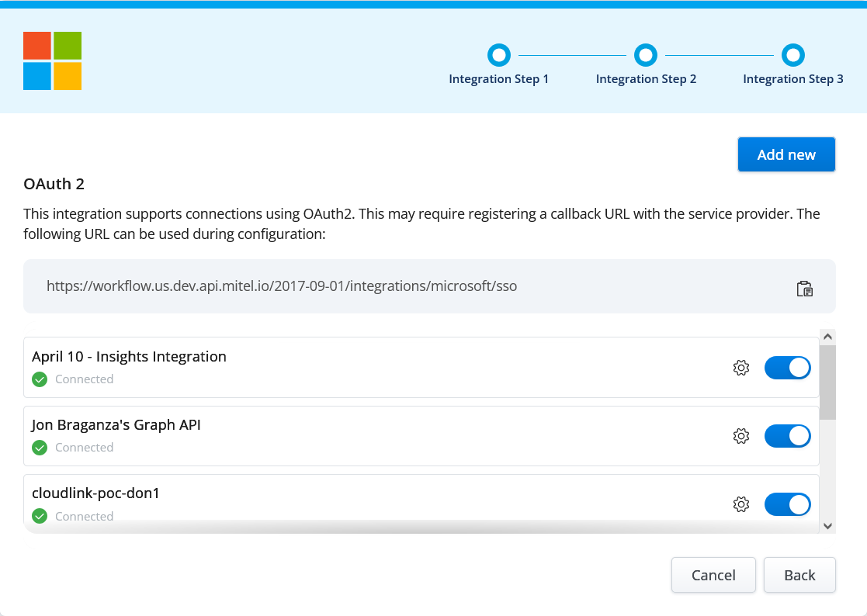Open settings gear for Jon Braganza's Graph API
Viewport: 867px width, 616px height.
click(740, 436)
